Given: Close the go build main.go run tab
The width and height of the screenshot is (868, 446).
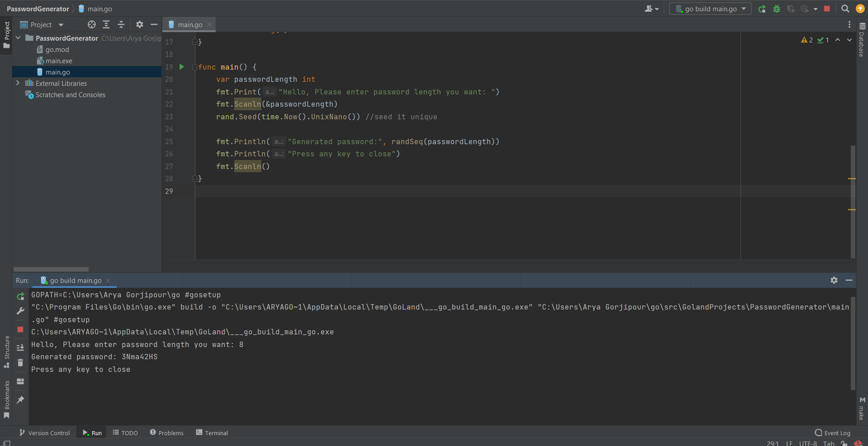Looking at the screenshot, I should [x=108, y=281].
